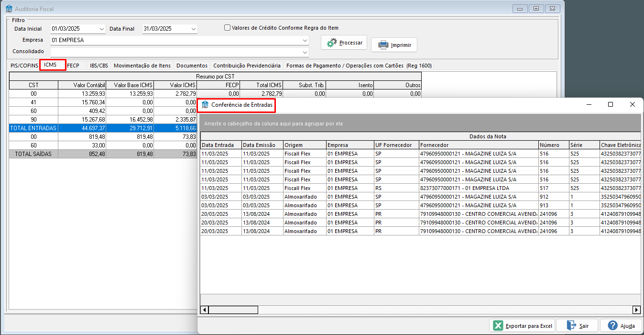The height and width of the screenshot is (335, 644).
Task: Click the Imprimir button
Action: pyautogui.click(x=394, y=45)
